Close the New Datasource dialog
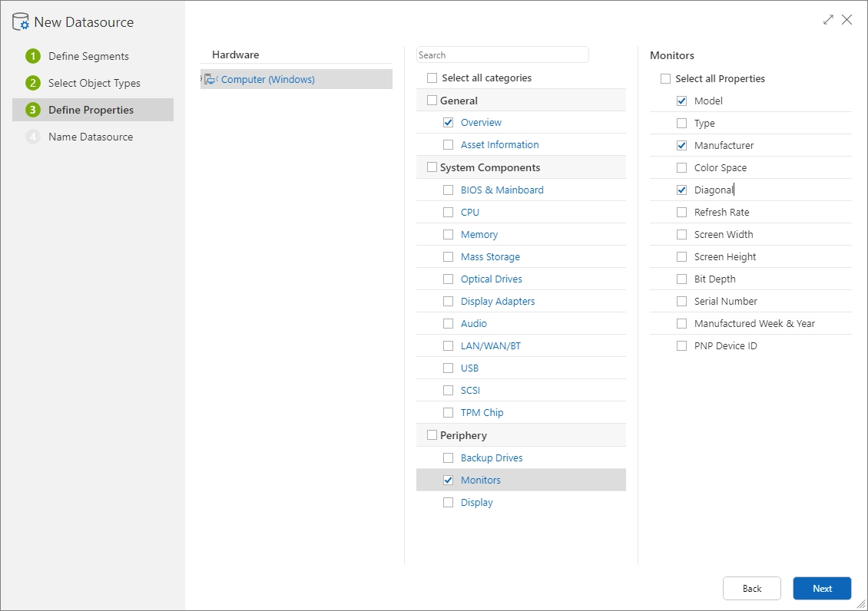The height and width of the screenshot is (611, 868). click(847, 20)
